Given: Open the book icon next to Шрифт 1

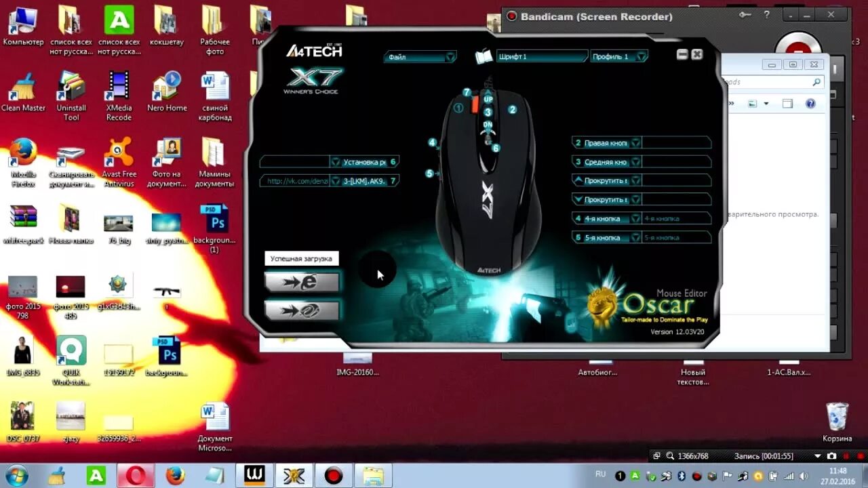Looking at the screenshot, I should point(484,57).
